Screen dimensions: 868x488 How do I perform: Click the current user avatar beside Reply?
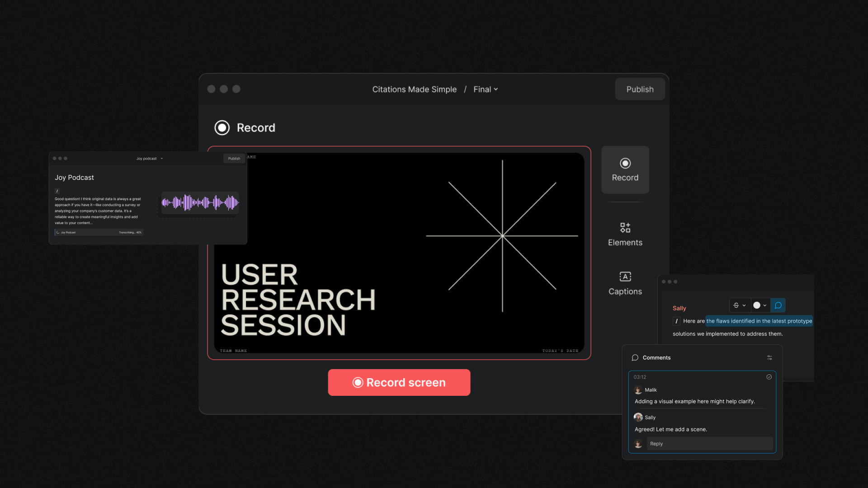tap(638, 444)
